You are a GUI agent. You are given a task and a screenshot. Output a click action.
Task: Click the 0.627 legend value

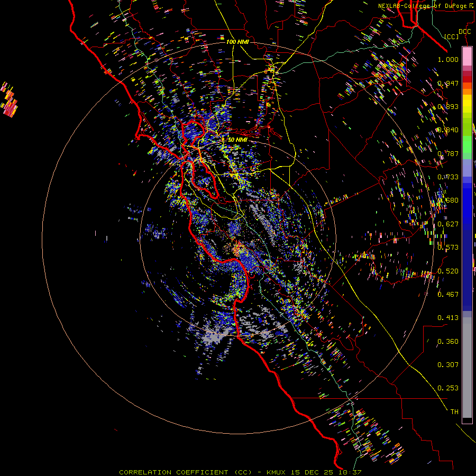(x=448, y=224)
